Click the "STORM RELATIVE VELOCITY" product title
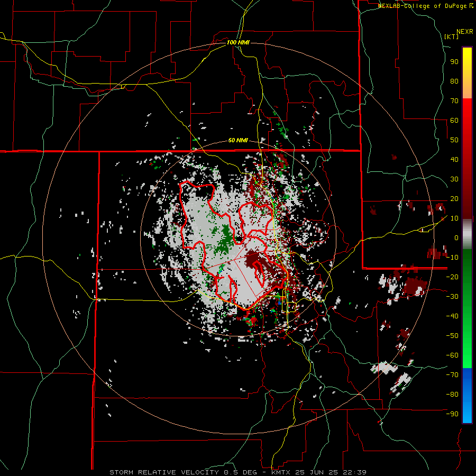Image resolution: width=476 pixels, height=476 pixels. [164, 472]
